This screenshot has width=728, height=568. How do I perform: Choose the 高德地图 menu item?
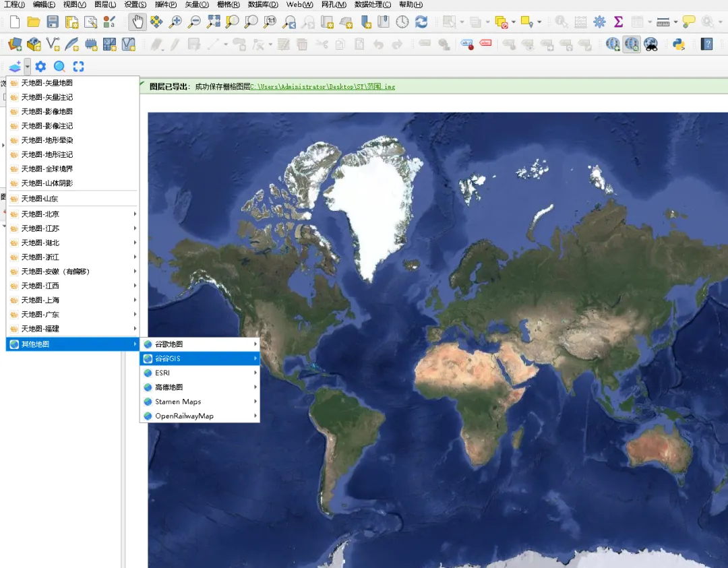(200, 387)
